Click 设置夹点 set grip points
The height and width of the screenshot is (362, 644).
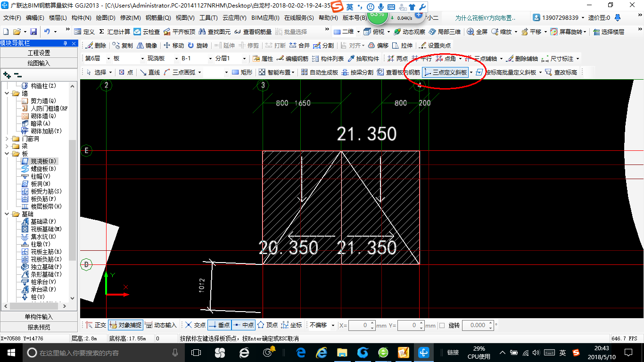tap(434, 45)
